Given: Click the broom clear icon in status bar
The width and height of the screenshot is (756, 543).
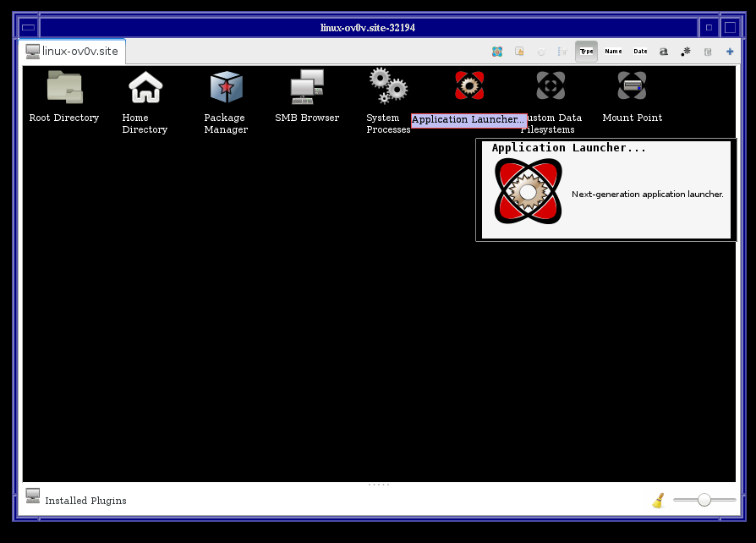Looking at the screenshot, I should (658, 501).
